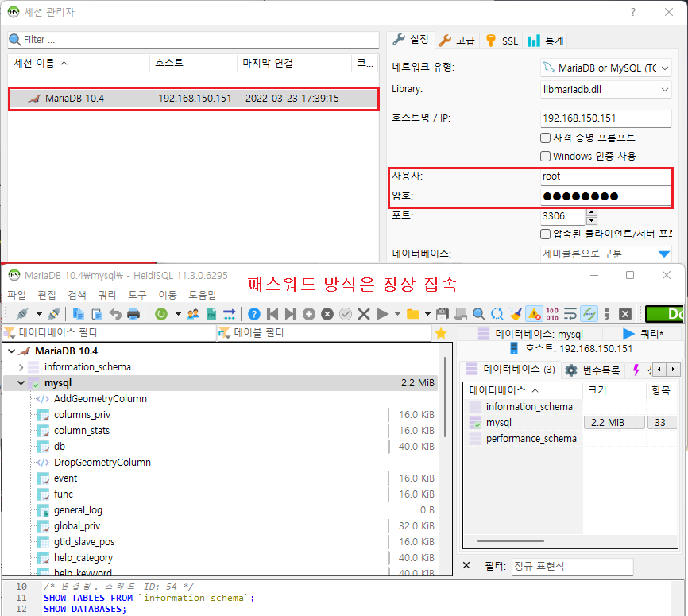This screenshot has width=688, height=616.
Task: Click the cancel editing X icon
Action: (x=364, y=314)
